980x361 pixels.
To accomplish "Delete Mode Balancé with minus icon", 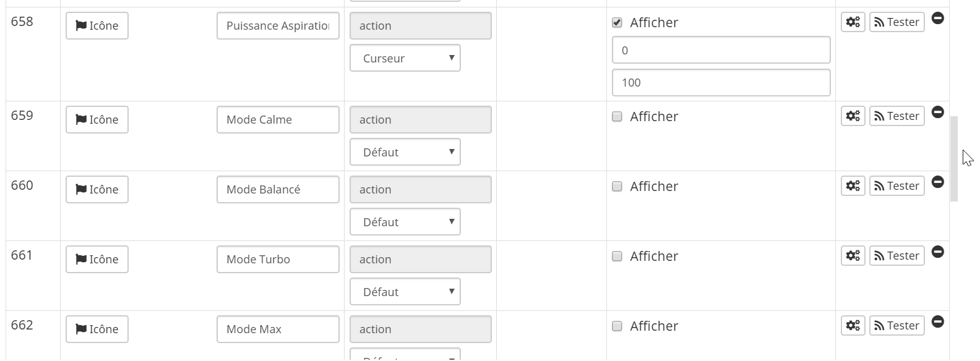I will (937, 182).
